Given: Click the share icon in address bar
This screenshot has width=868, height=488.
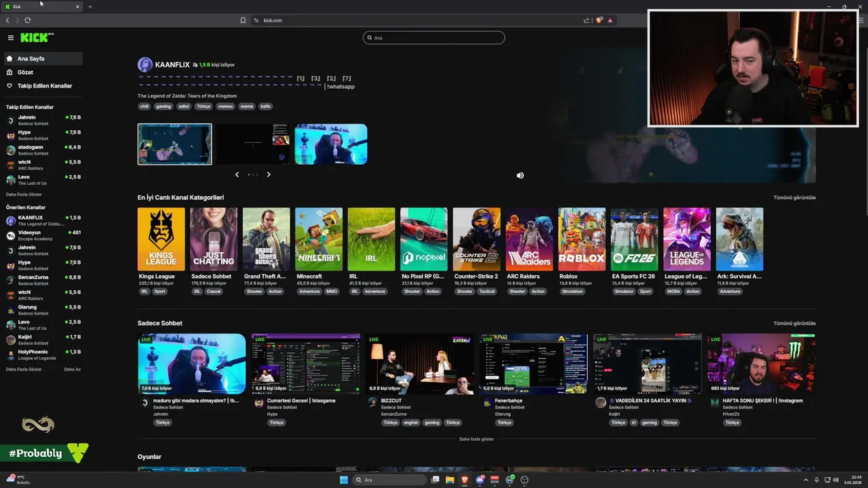Looking at the screenshot, I should (x=587, y=20).
